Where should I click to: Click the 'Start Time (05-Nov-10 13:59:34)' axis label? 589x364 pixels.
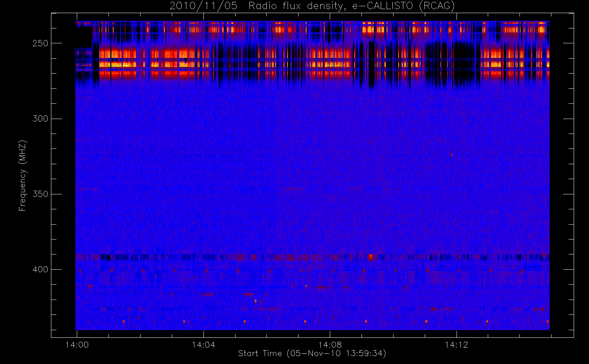(x=312, y=353)
